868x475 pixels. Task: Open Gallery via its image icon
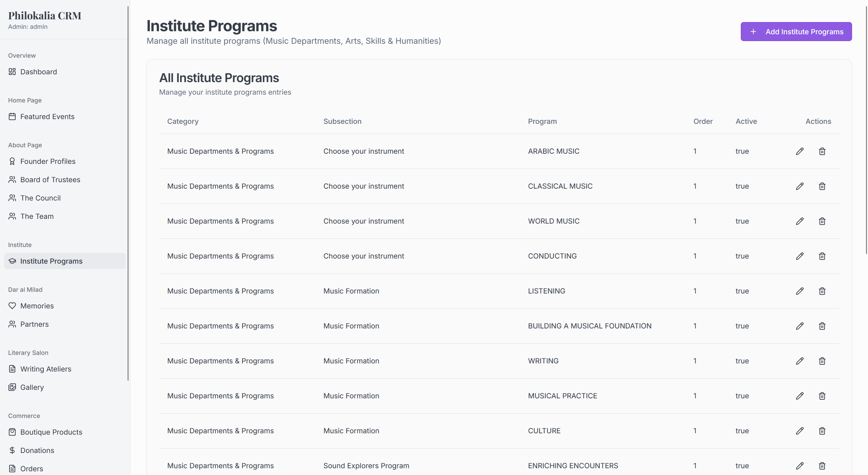(x=12, y=387)
